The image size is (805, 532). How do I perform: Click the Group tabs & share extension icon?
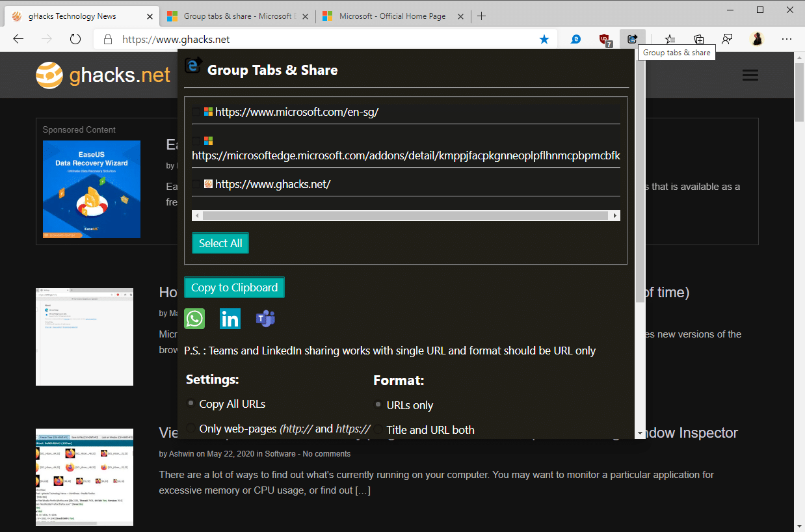(x=632, y=39)
